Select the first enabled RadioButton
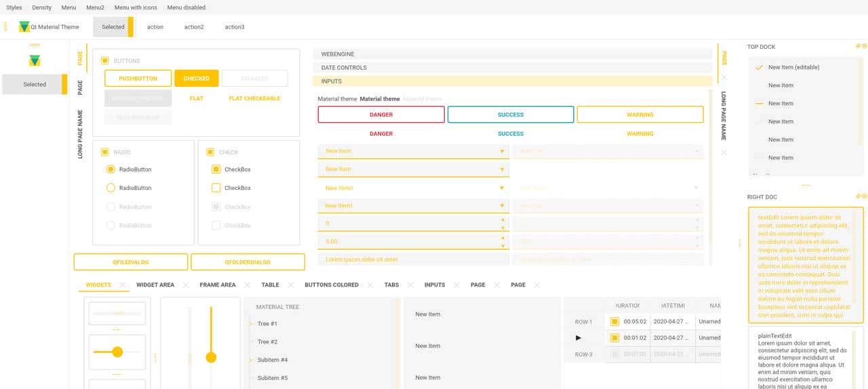 (x=111, y=170)
